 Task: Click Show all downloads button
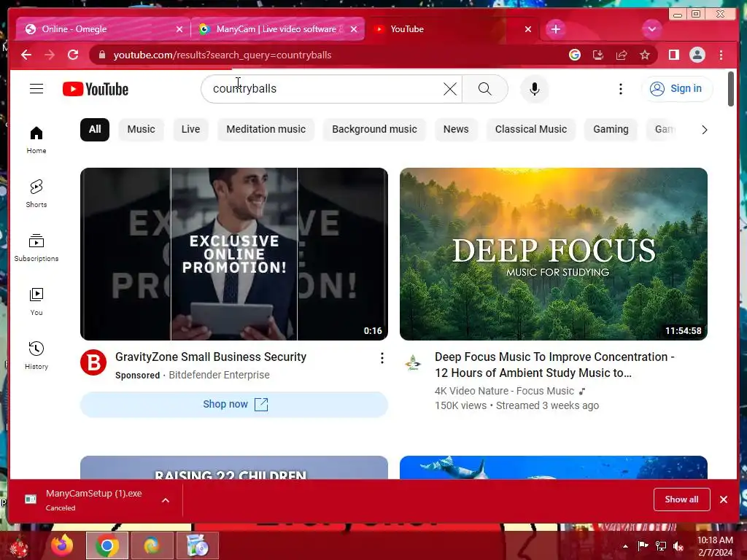(x=681, y=499)
